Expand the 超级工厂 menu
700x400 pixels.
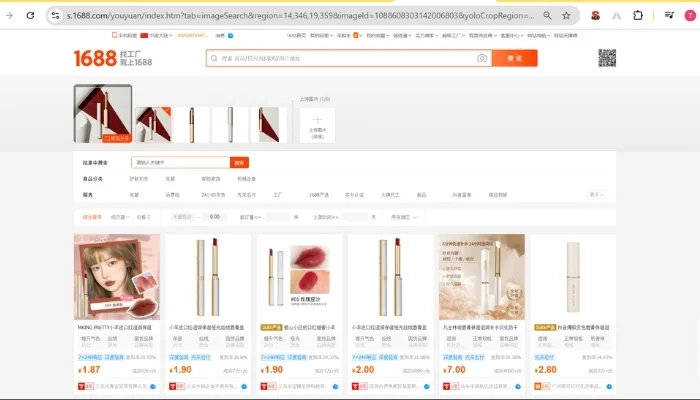pos(454,35)
